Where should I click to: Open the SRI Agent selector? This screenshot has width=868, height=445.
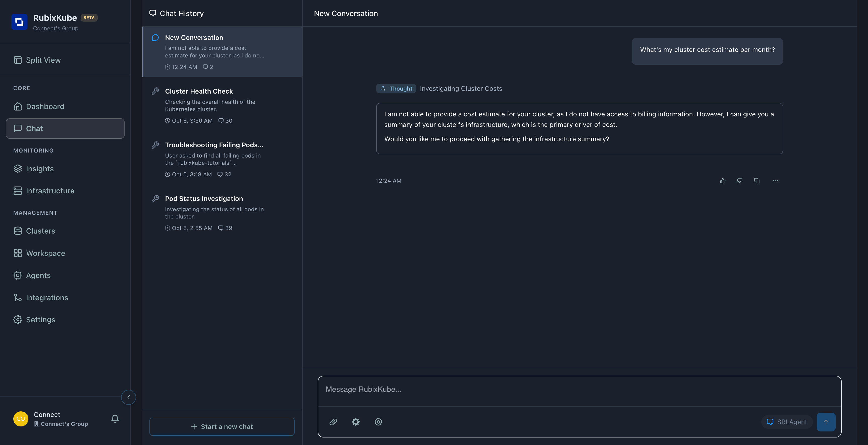[787, 422]
